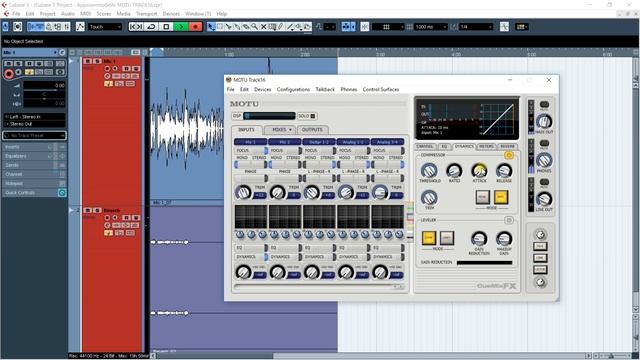Toggle Leveler power enable button

point(509,220)
